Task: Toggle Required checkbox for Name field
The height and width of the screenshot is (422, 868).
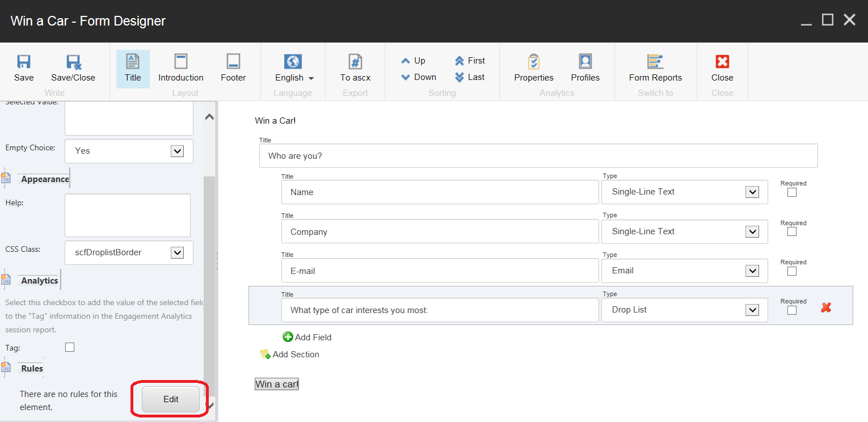Action: tap(792, 192)
